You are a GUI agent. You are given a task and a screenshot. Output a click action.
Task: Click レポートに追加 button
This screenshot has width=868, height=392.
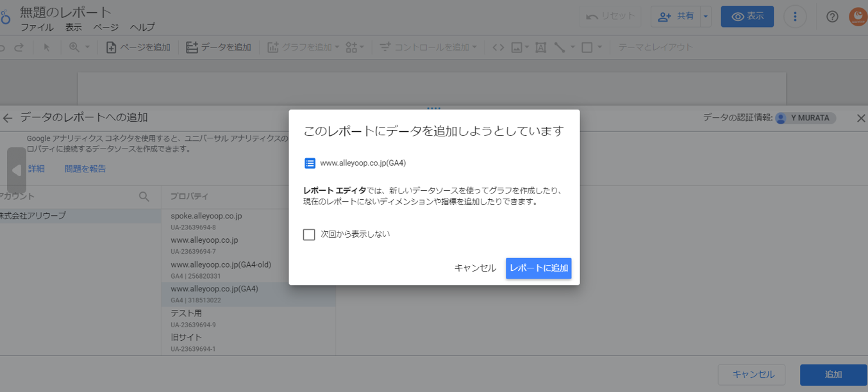[x=538, y=268]
